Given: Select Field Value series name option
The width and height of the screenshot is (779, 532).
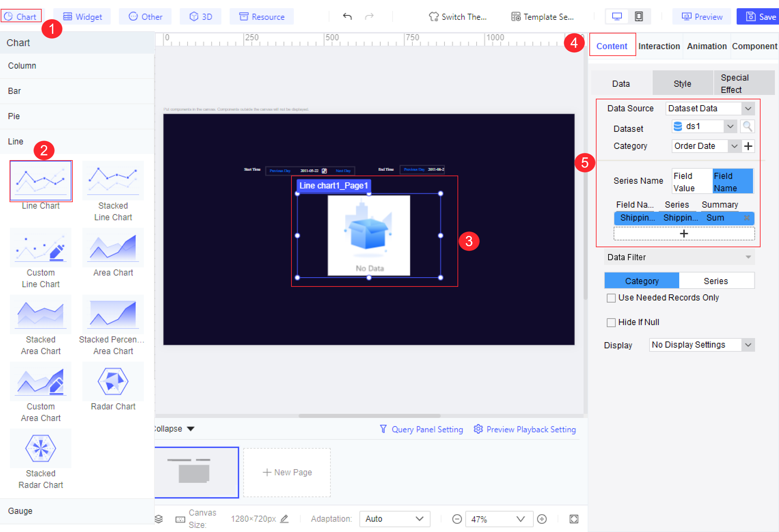Looking at the screenshot, I should pyautogui.click(x=692, y=182).
